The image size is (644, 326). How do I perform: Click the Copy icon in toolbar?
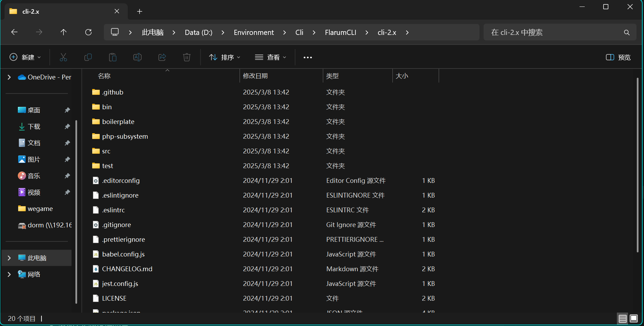[x=88, y=57]
